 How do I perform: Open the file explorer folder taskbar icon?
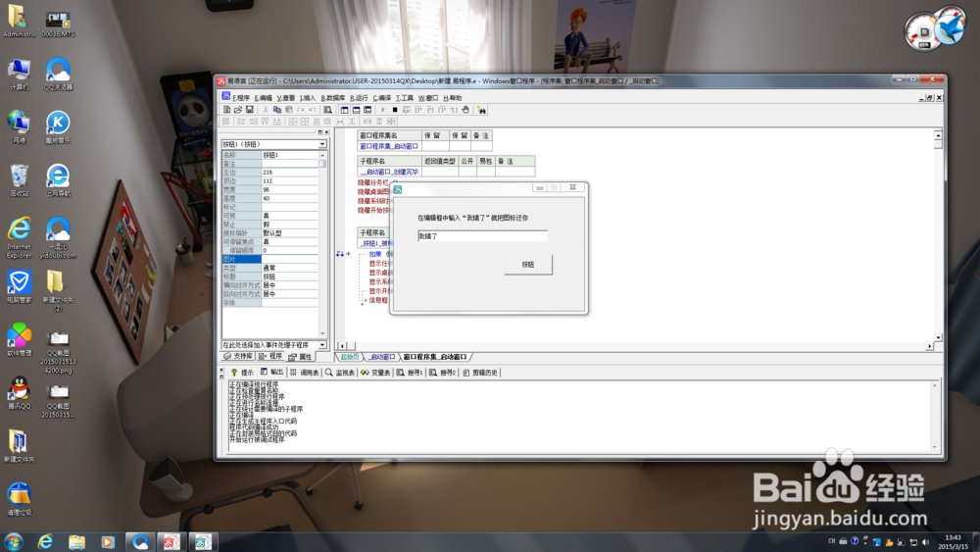[x=76, y=541]
